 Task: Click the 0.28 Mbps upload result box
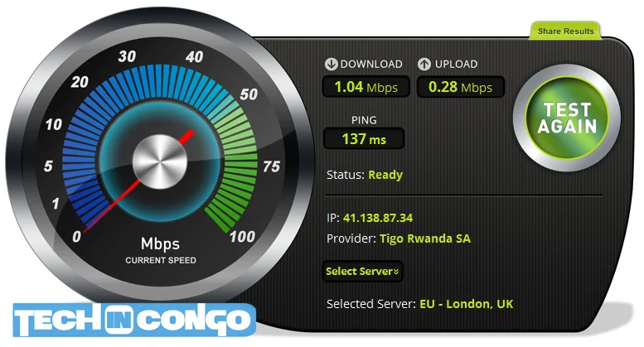(x=460, y=87)
